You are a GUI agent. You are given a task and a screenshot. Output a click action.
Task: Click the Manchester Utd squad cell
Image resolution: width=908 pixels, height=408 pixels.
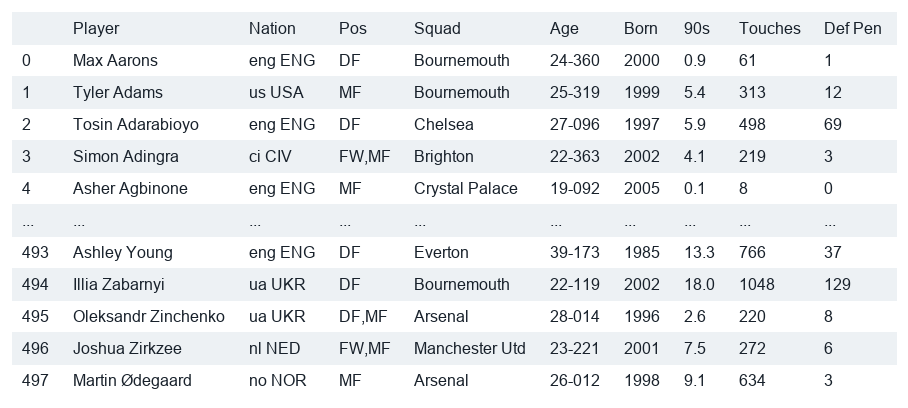pos(470,348)
